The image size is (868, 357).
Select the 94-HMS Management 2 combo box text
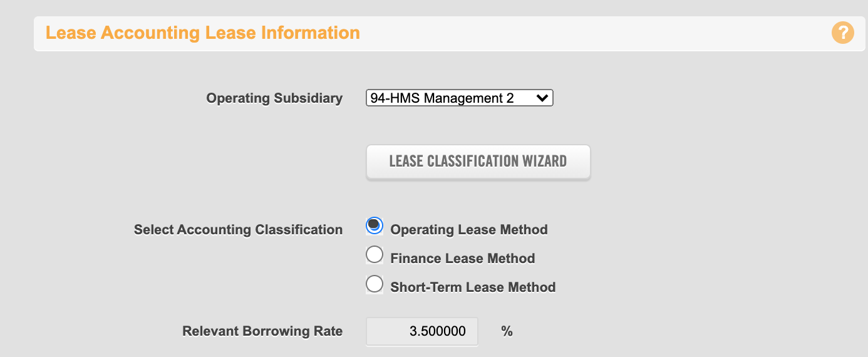point(442,98)
